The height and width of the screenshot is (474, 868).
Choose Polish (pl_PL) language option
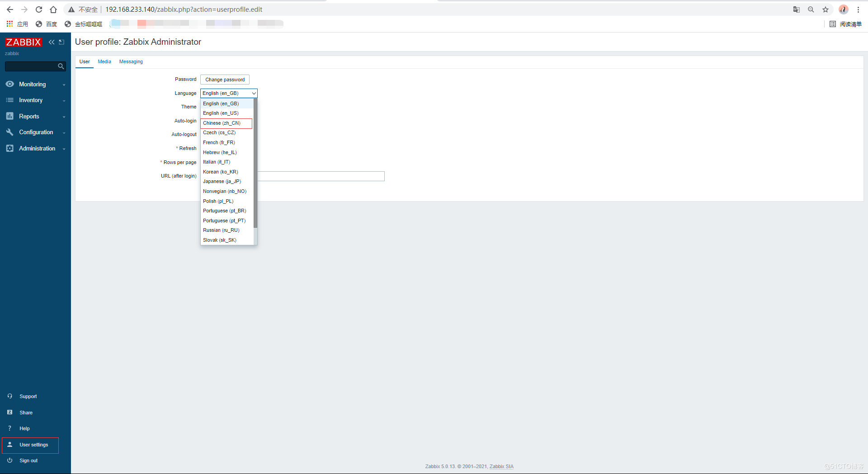tap(227, 201)
